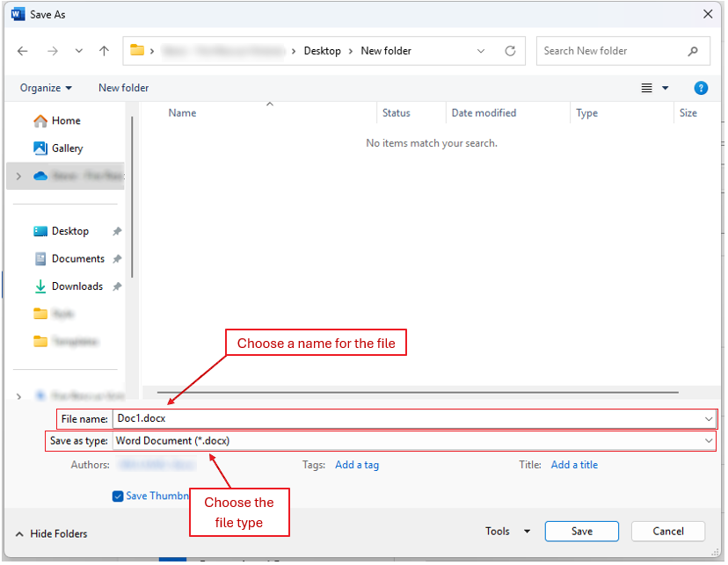728x565 pixels.
Task: Add a tag to the document
Action: (357, 464)
